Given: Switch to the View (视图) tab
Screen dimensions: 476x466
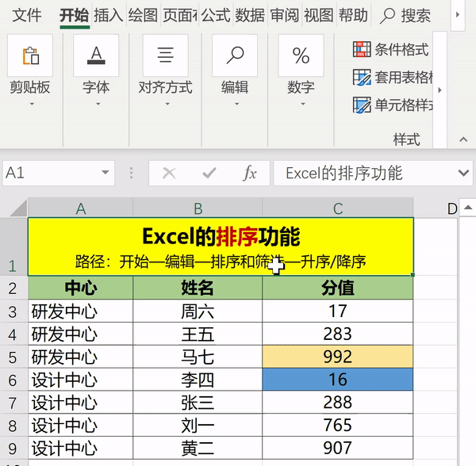Looking at the screenshot, I should [x=319, y=15].
